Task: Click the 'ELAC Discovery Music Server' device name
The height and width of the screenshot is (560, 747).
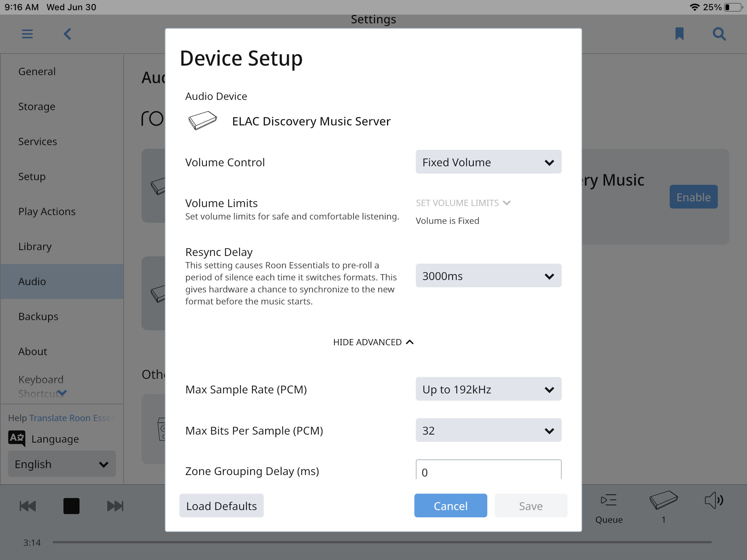Action: (x=311, y=121)
